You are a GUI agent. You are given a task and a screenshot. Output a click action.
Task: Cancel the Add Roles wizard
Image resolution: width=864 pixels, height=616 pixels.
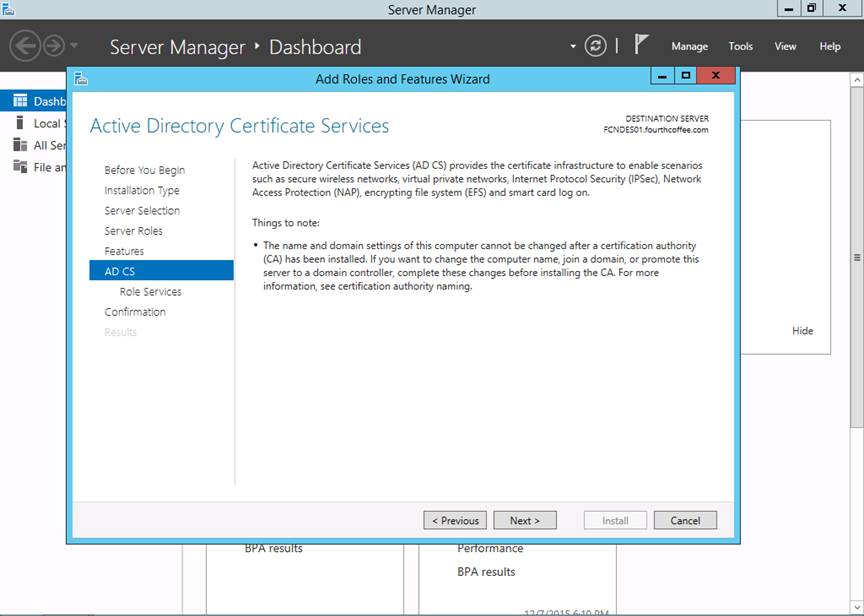[x=685, y=520]
